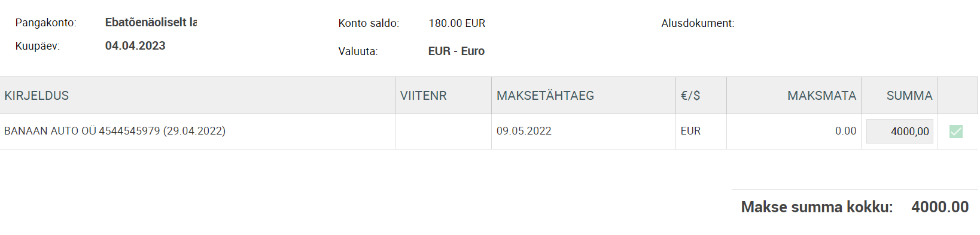Image resolution: width=980 pixels, height=235 pixels.
Task: Sort by the MAKSMATA column header
Action: coord(821,96)
